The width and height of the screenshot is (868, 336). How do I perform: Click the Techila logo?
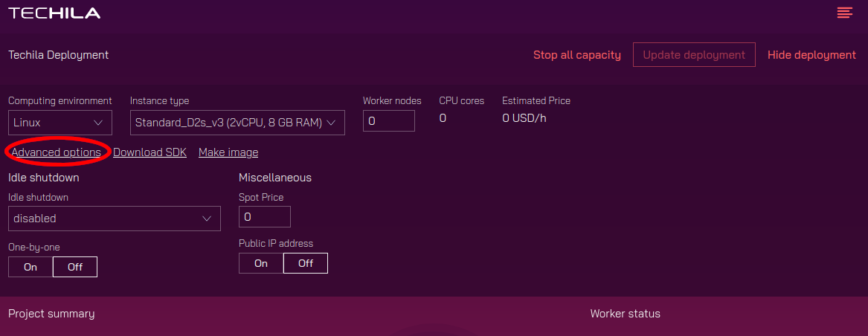[54, 13]
